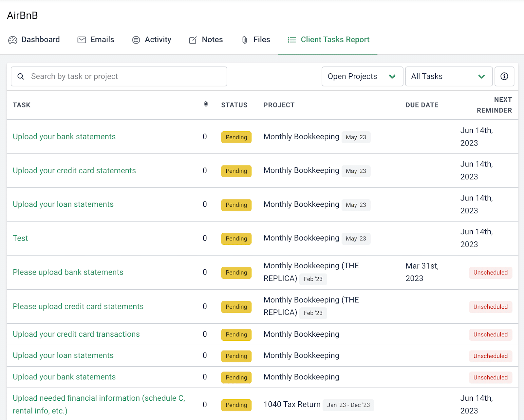Click the May '23 tag in Test row
Viewport: 524px width, 420px height.
[356, 239]
